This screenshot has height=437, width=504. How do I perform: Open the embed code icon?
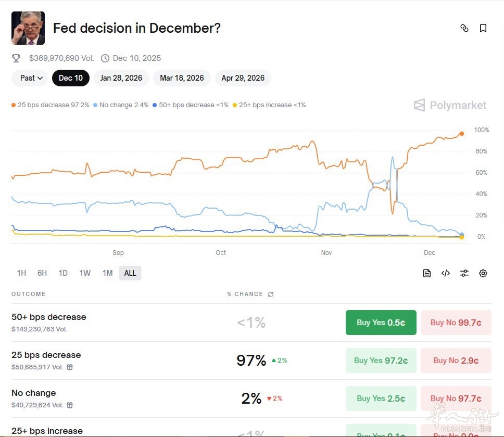[x=446, y=273]
